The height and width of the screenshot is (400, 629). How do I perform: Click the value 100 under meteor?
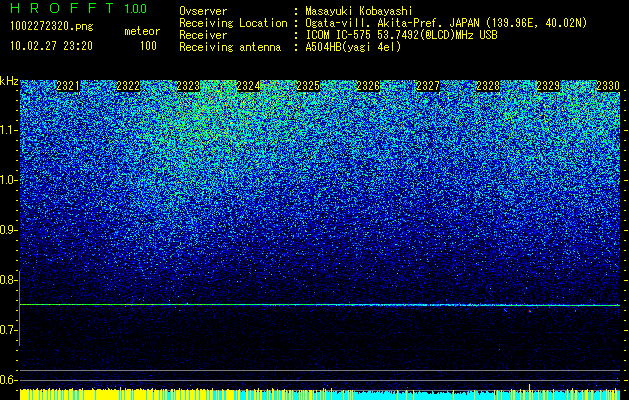coord(148,46)
